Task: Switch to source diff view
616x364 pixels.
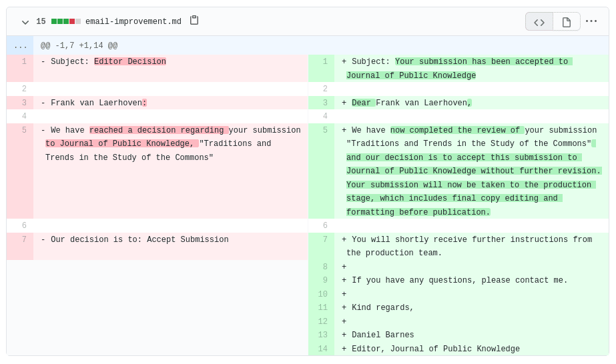Action: (539, 22)
